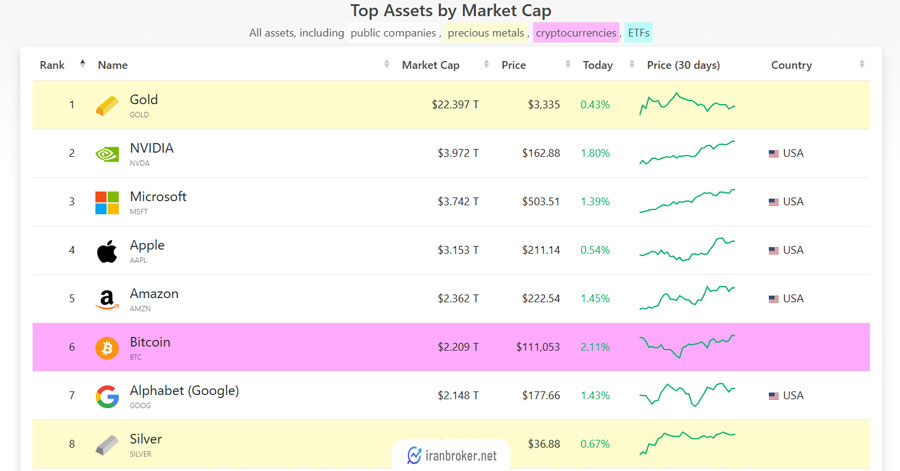Click Bitcoin today change 2.11%
900x471 pixels.
point(595,347)
